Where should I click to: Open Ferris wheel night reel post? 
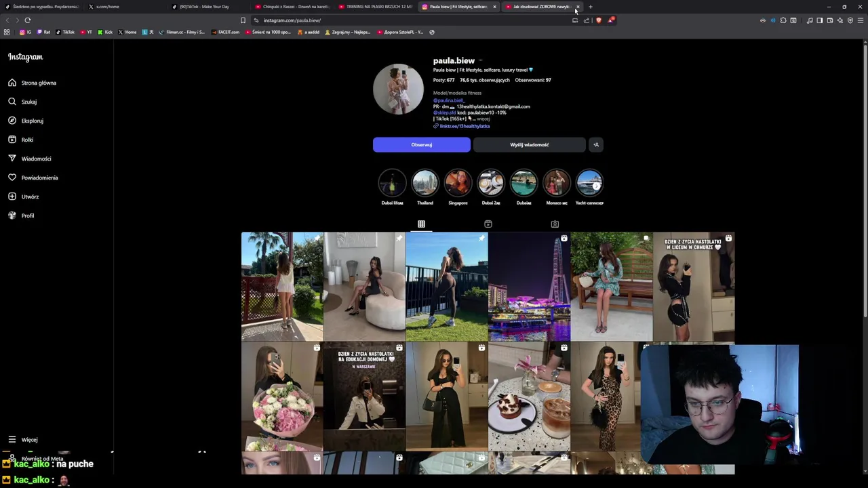529,286
